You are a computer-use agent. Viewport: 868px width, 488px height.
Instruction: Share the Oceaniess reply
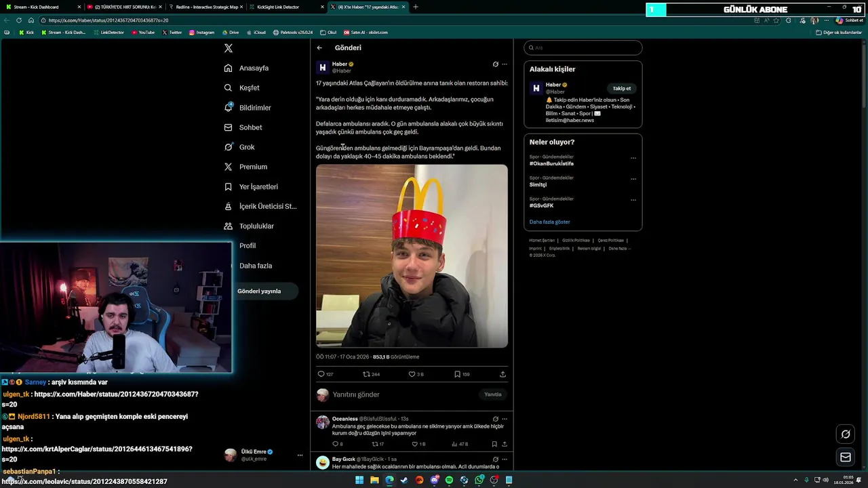click(x=504, y=444)
